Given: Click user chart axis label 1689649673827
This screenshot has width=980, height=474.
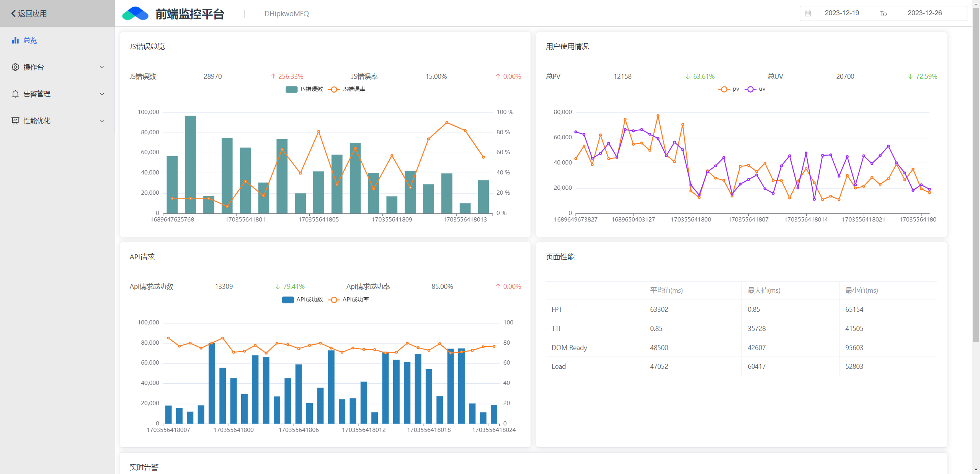Looking at the screenshot, I should [x=576, y=220].
